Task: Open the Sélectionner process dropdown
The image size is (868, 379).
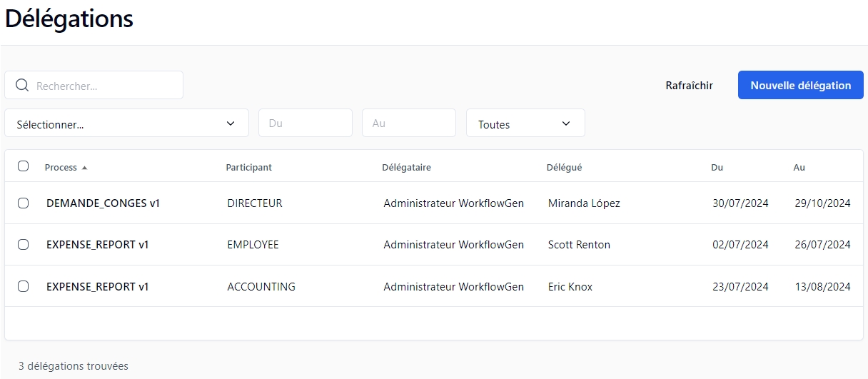Action: tap(126, 123)
